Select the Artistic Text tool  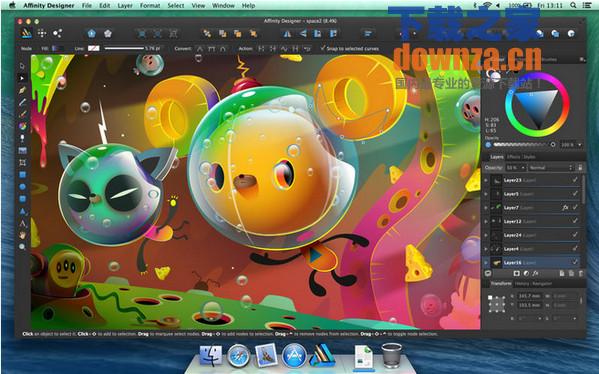point(22,223)
